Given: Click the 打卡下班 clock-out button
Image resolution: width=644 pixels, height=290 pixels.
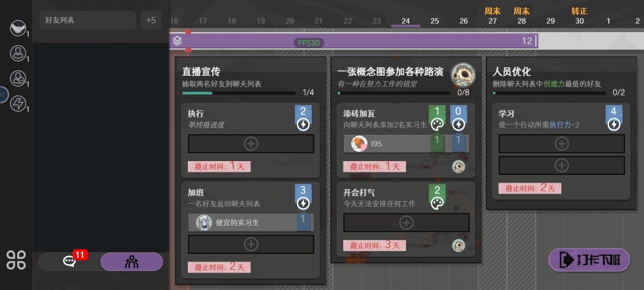Looking at the screenshot, I should [589, 260].
